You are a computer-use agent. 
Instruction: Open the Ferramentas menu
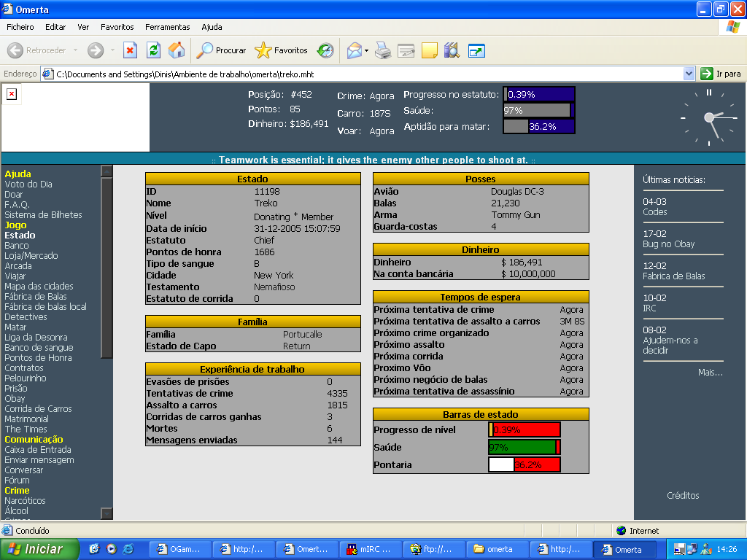pos(167,27)
